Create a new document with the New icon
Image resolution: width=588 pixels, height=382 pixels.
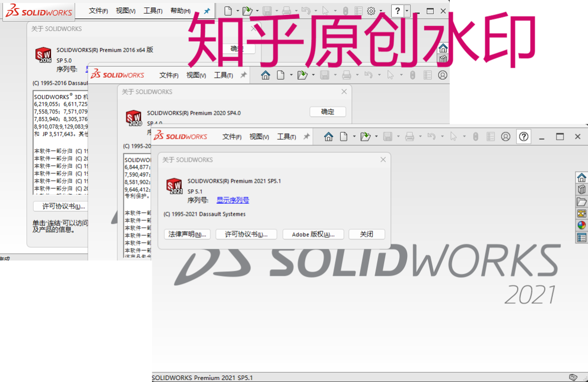coord(344,136)
